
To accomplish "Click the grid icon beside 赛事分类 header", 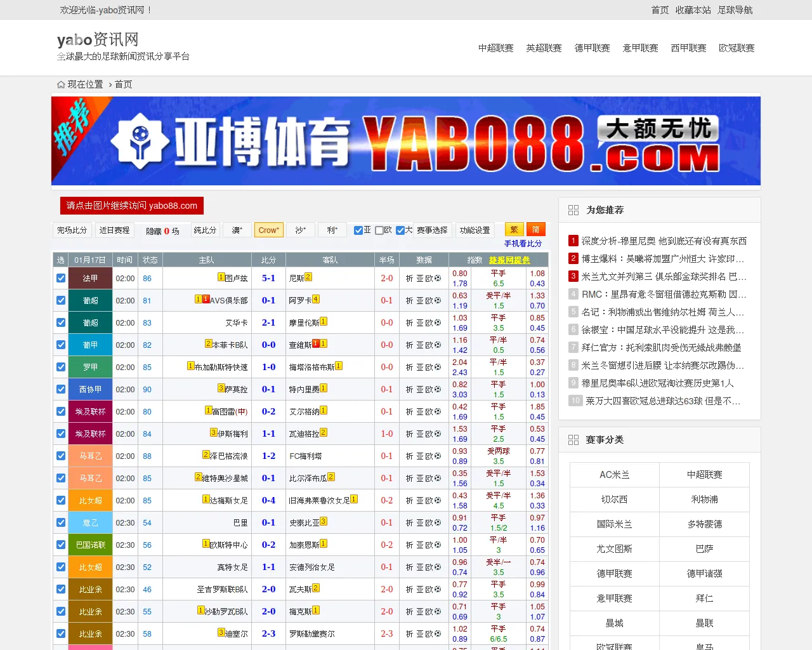I will click(x=573, y=439).
